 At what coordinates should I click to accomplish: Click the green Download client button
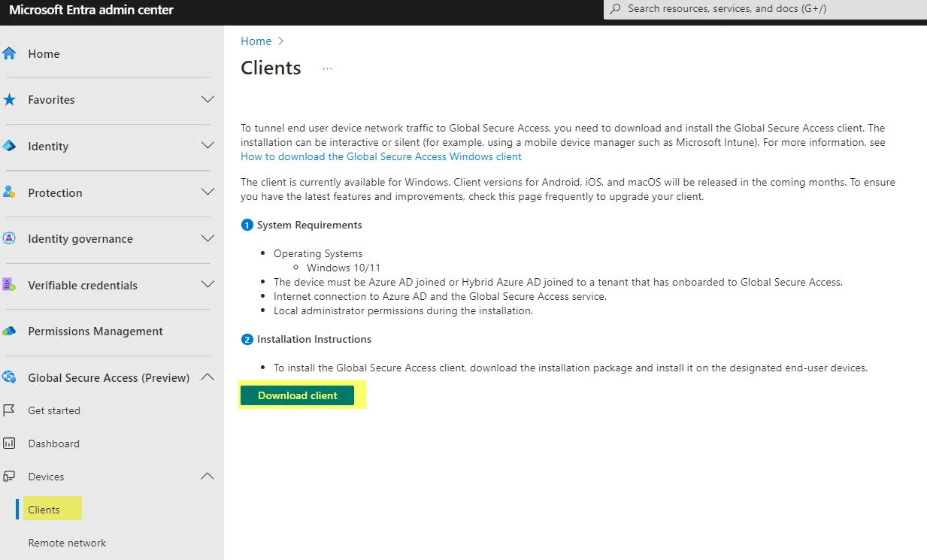[298, 395]
